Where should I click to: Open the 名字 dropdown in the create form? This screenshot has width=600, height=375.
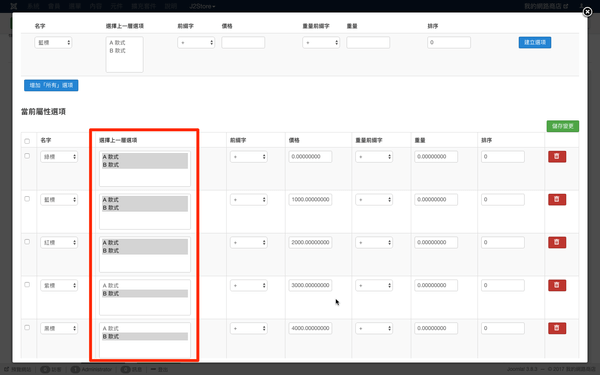coord(53,42)
